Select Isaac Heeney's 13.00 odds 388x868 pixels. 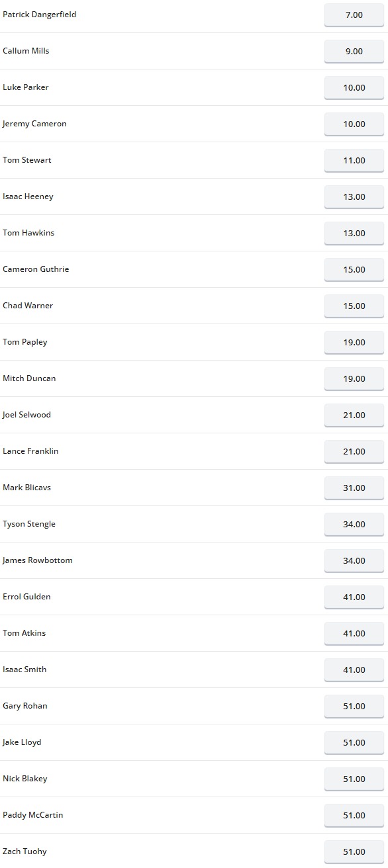(354, 196)
